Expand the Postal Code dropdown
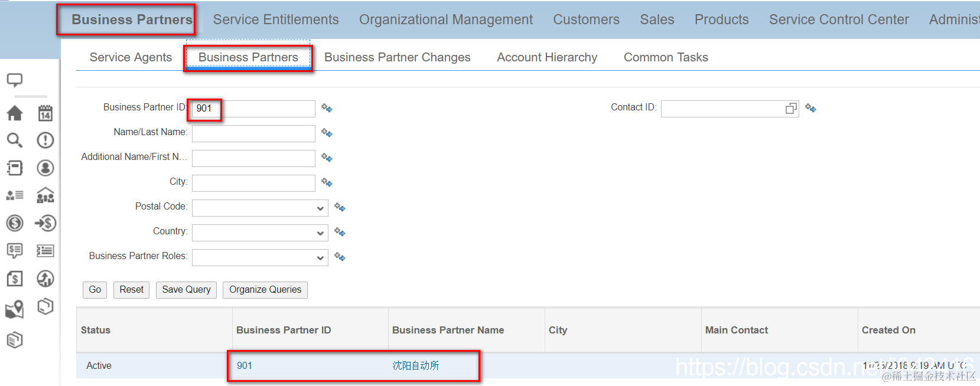Screen dimensions: 980x386 point(320,208)
